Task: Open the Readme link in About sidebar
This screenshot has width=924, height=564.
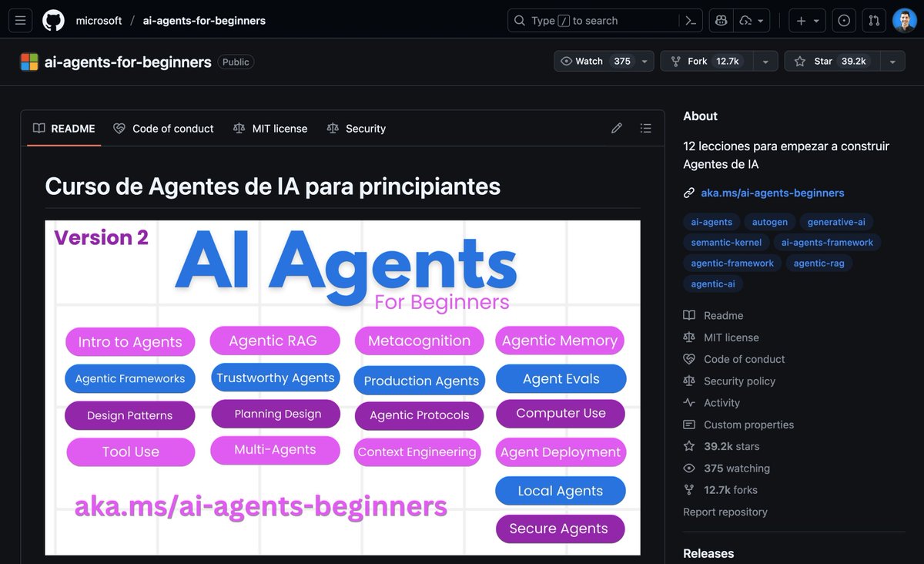Action: pyautogui.click(x=714, y=315)
